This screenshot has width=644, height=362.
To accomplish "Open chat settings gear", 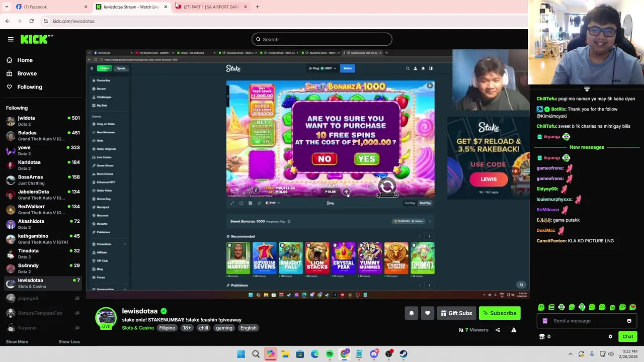I will tap(610, 337).
